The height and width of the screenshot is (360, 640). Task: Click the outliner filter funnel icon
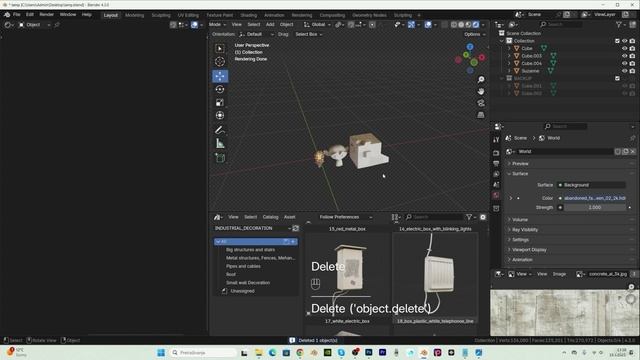(x=619, y=25)
